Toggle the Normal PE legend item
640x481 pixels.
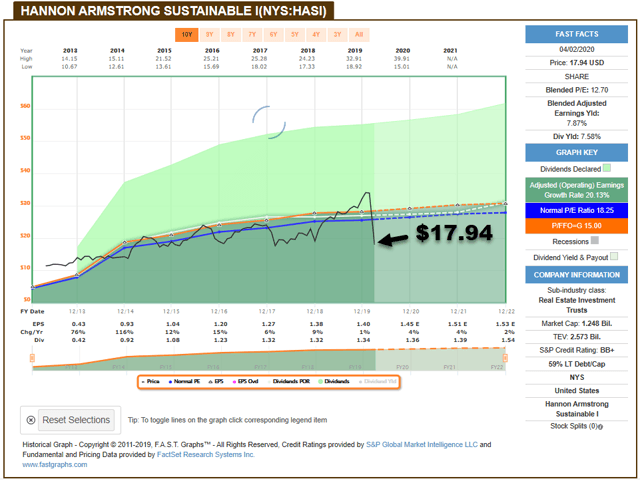[184, 381]
